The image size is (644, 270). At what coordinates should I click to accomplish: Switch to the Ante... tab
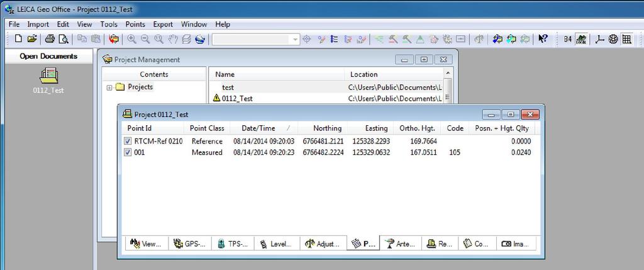[401, 244]
